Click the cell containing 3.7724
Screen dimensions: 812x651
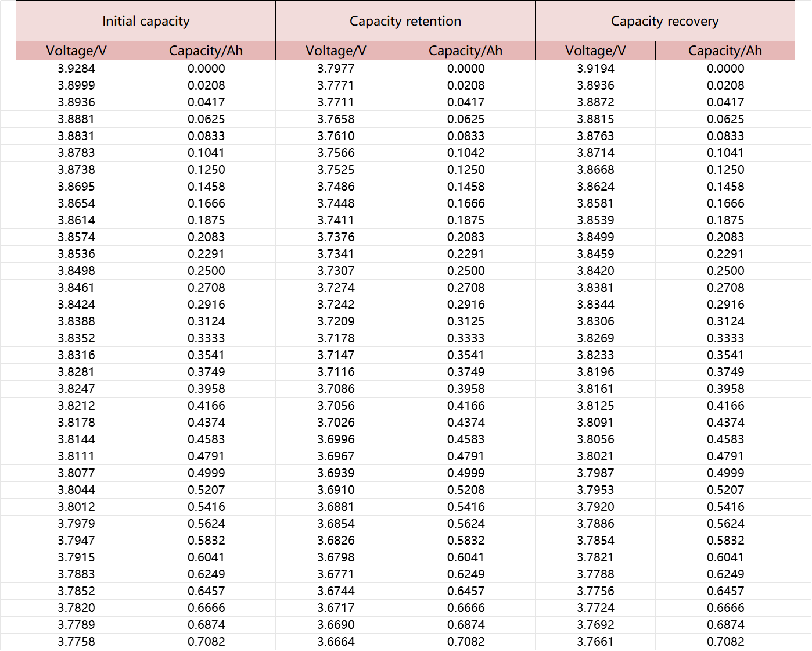595,608
